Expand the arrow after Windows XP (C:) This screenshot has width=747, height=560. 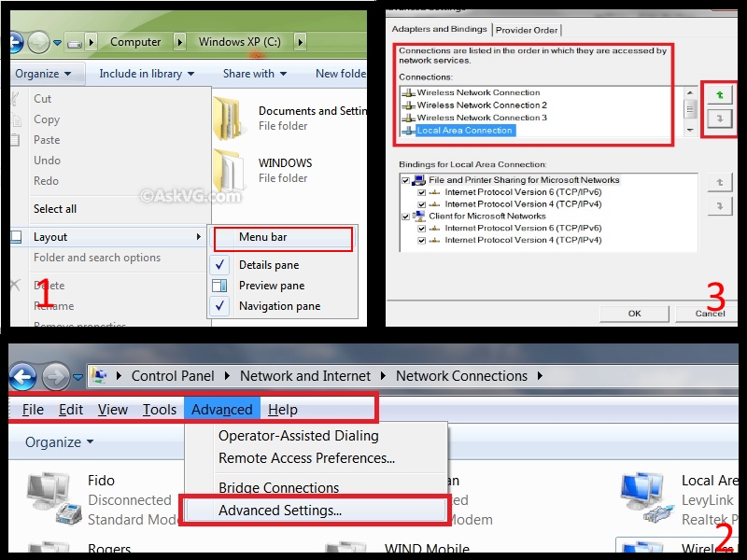tap(300, 42)
